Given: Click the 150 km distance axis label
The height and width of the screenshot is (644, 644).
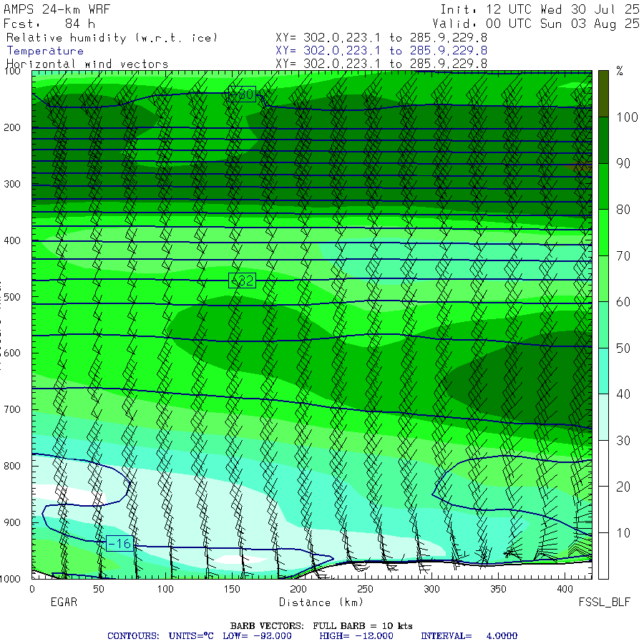Looking at the screenshot, I should point(232,590).
